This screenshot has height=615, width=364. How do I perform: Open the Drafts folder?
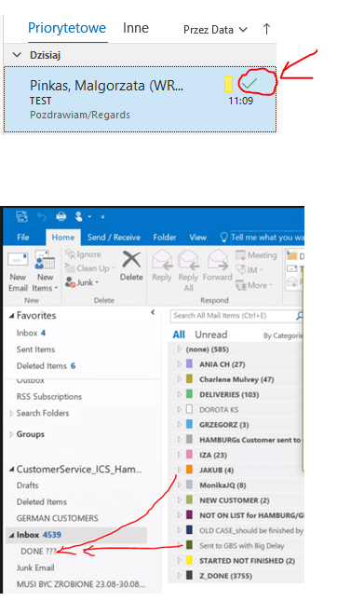[27, 485]
